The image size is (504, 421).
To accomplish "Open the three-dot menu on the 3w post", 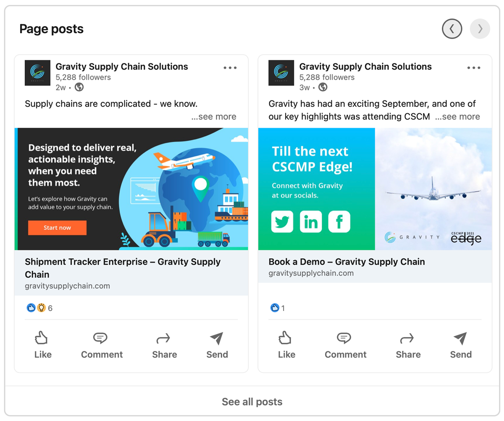I will pos(474,68).
